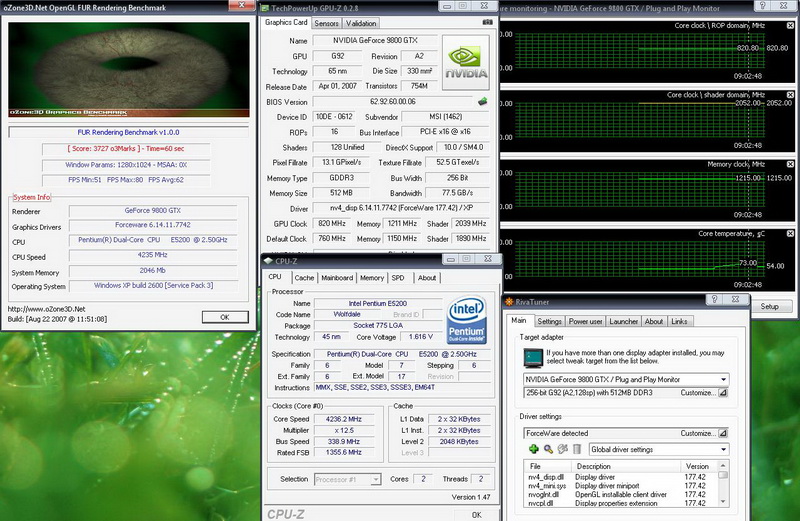
Task: Open the Processor #1 selection dropdown in CPU-Z
Action: click(x=376, y=480)
